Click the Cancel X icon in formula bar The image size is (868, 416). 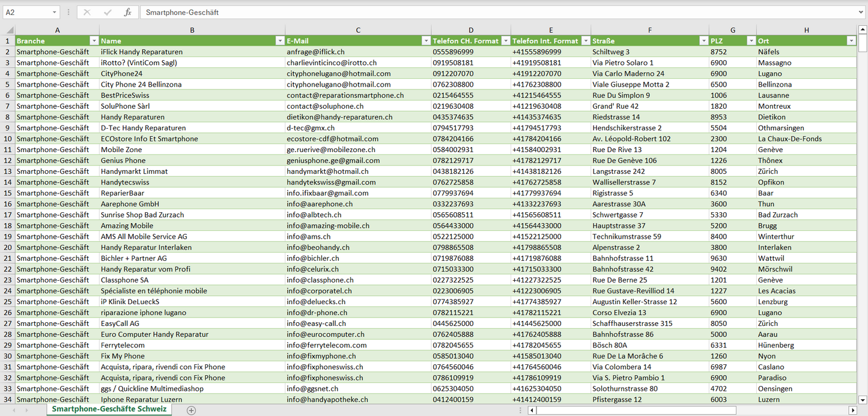click(87, 12)
